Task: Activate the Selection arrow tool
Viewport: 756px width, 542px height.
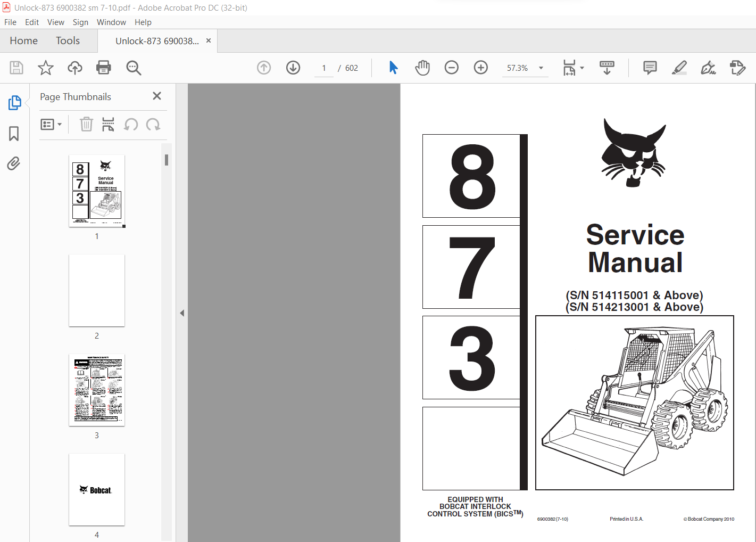Action: [x=394, y=68]
